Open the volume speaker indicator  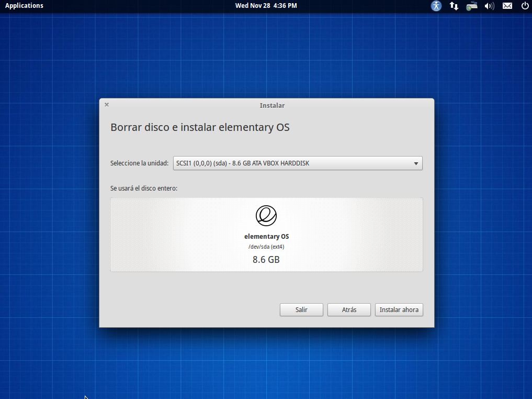(490, 6)
